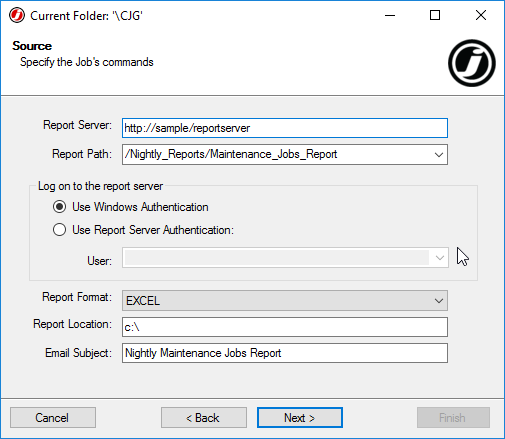Click the Next button
505x439 pixels.
pos(300,418)
